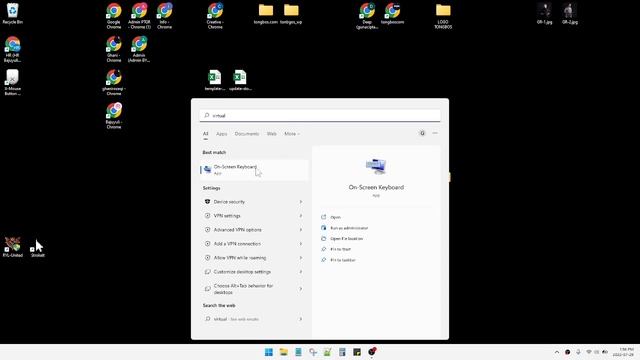Expand arrow beside Allow VPN while roaming
640x360 pixels.
[301, 258]
